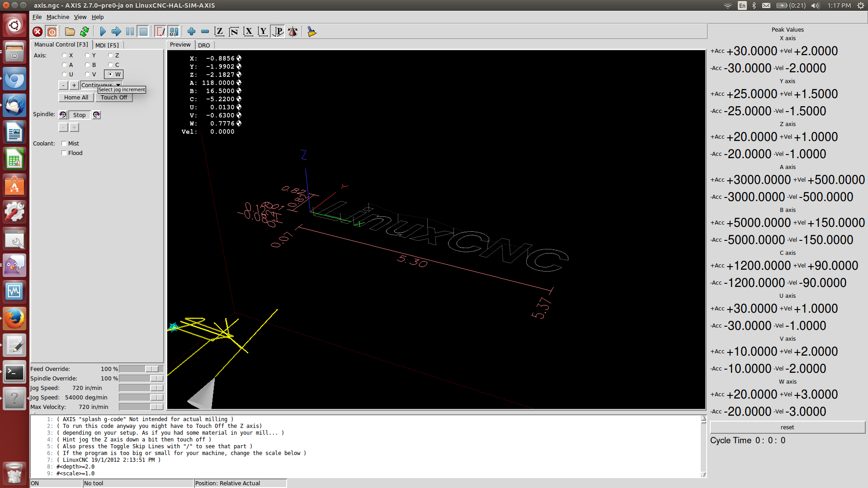Start spindle clockwise
This screenshot has width=868, height=488.
tap(96, 115)
